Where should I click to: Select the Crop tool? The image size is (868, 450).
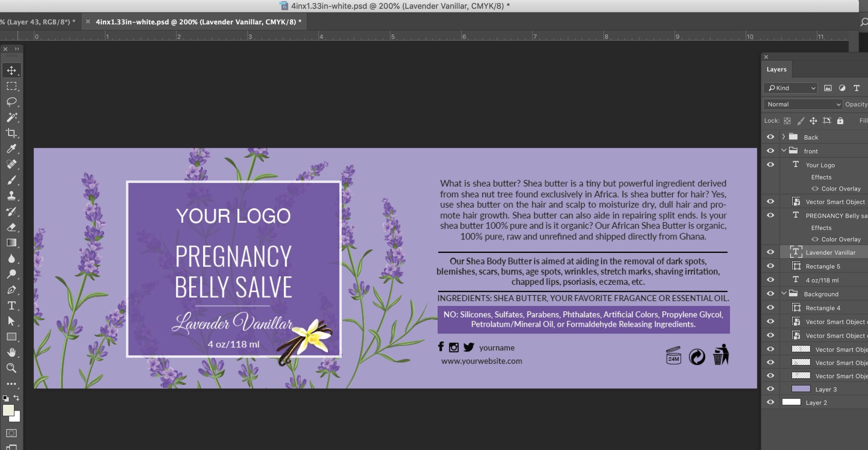click(12, 133)
